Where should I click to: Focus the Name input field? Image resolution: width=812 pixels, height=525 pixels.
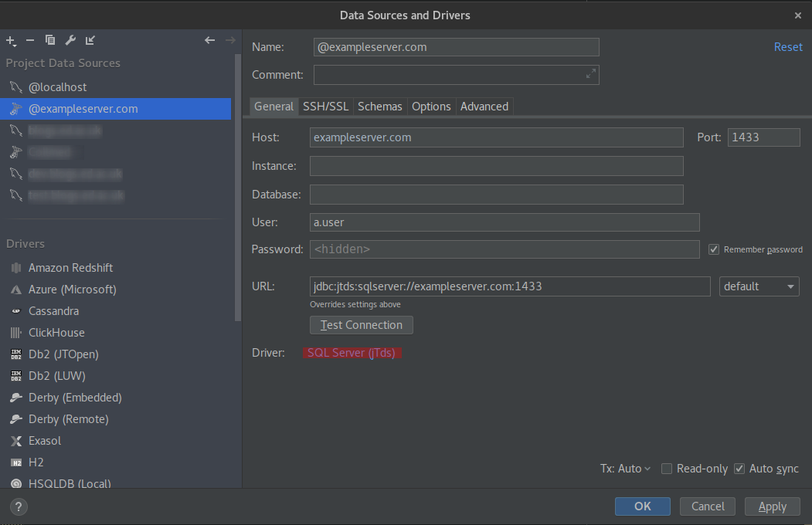tap(457, 47)
